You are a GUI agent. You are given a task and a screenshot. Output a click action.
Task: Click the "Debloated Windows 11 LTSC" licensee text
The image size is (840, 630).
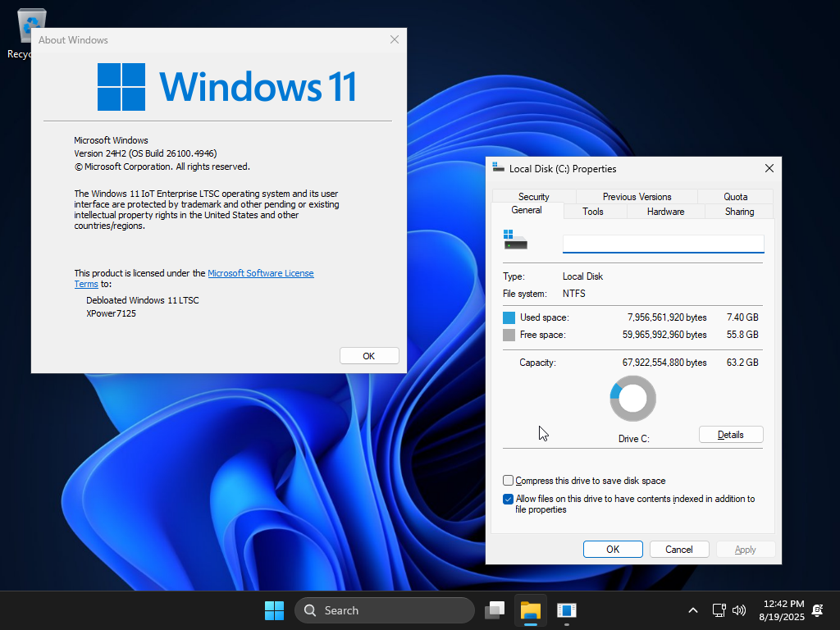click(143, 300)
